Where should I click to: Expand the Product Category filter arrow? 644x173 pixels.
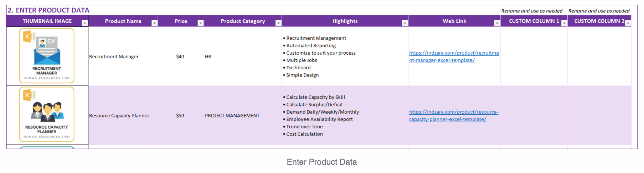click(x=278, y=23)
